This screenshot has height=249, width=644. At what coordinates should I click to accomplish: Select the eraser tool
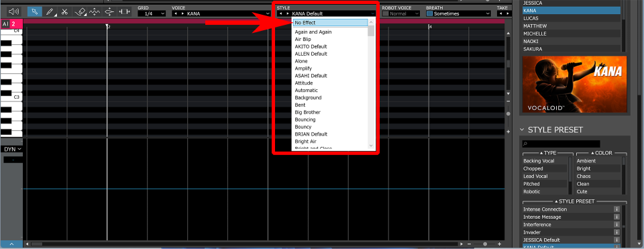pos(80,11)
